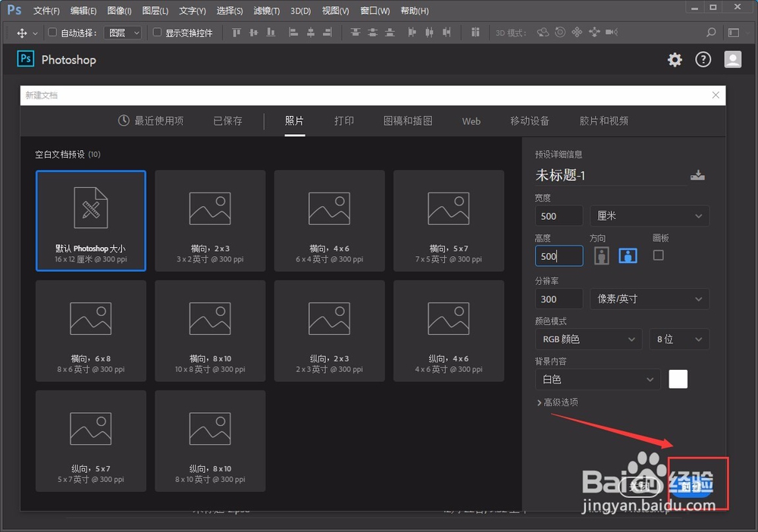
Task: Close the 新建文档 dialog
Action: (716, 95)
